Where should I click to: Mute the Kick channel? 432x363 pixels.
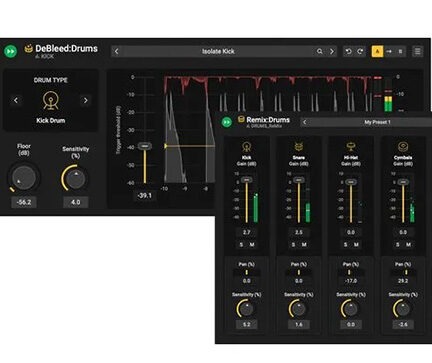tap(252, 245)
